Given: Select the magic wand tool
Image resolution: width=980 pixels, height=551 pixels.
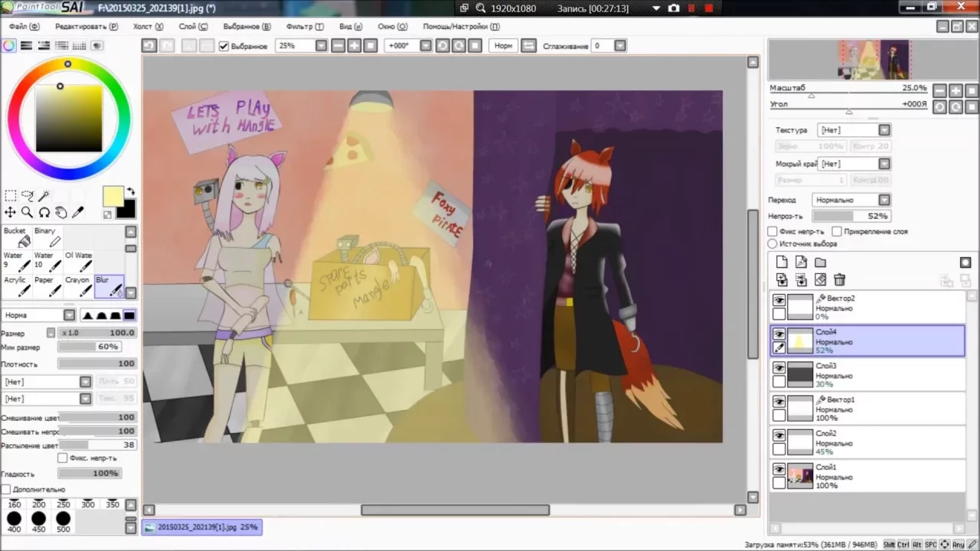Looking at the screenshot, I should coord(44,197).
